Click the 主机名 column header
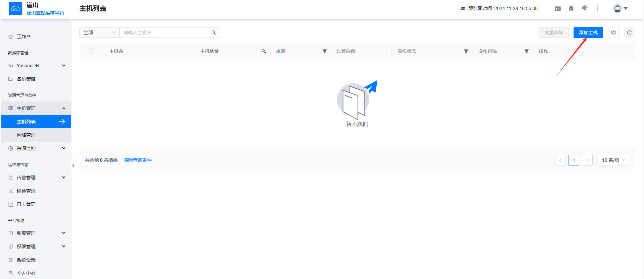This screenshot has width=644, height=279. (x=116, y=51)
